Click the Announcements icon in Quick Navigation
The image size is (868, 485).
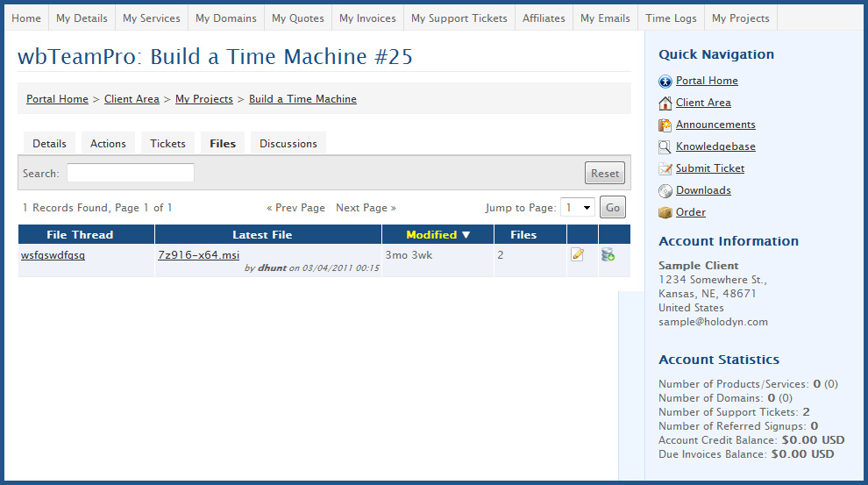[665, 125]
